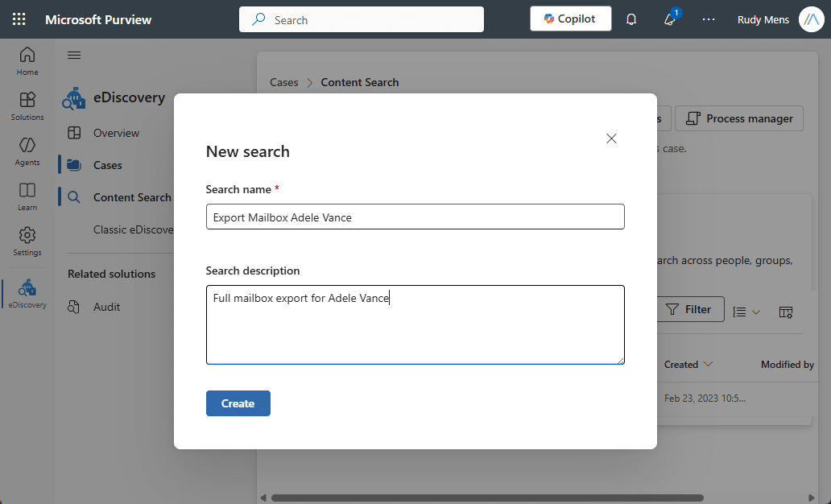Image resolution: width=831 pixels, height=504 pixels.
Task: Select Audit under Related solutions
Action: (106, 307)
